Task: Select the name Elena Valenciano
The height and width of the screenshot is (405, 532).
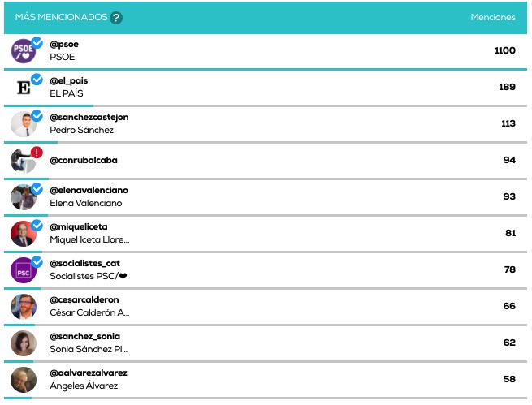Action: click(86, 204)
